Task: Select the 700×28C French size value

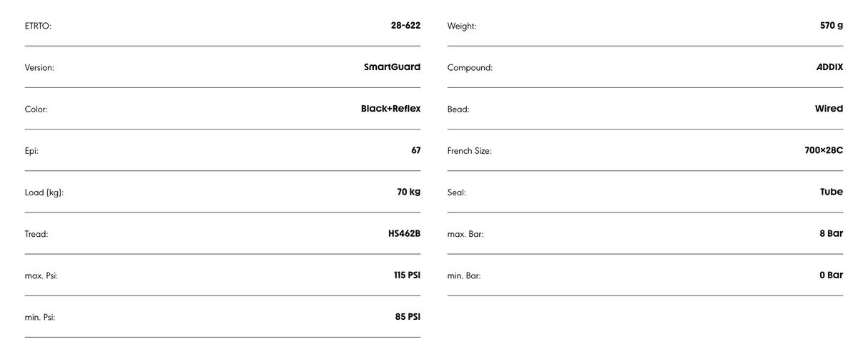Action: click(824, 150)
